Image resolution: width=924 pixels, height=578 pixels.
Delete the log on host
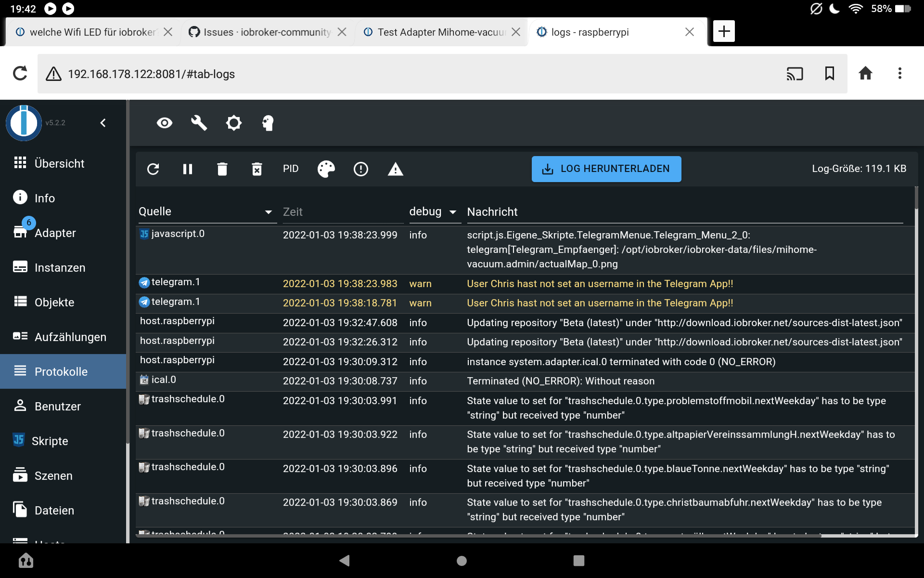[257, 169]
